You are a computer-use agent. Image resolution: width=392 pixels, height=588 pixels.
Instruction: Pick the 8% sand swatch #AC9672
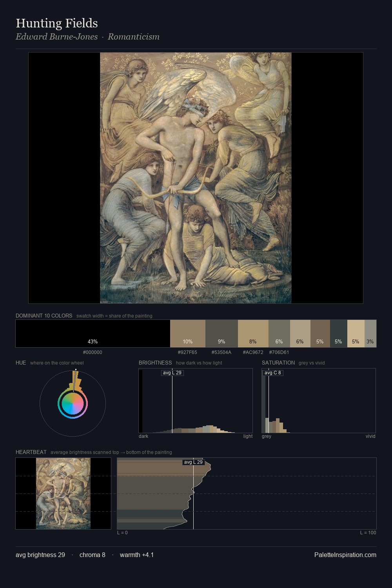click(x=253, y=334)
